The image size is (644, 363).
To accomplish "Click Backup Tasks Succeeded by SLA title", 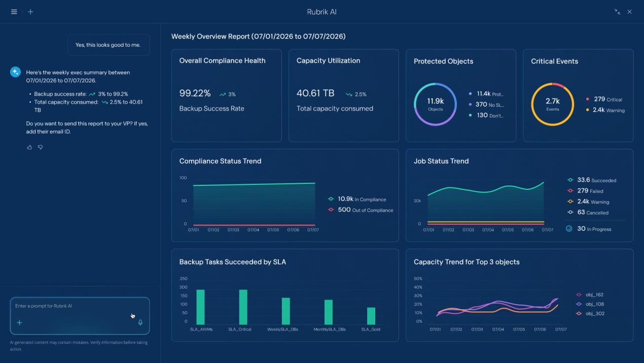I will pos(232,262).
